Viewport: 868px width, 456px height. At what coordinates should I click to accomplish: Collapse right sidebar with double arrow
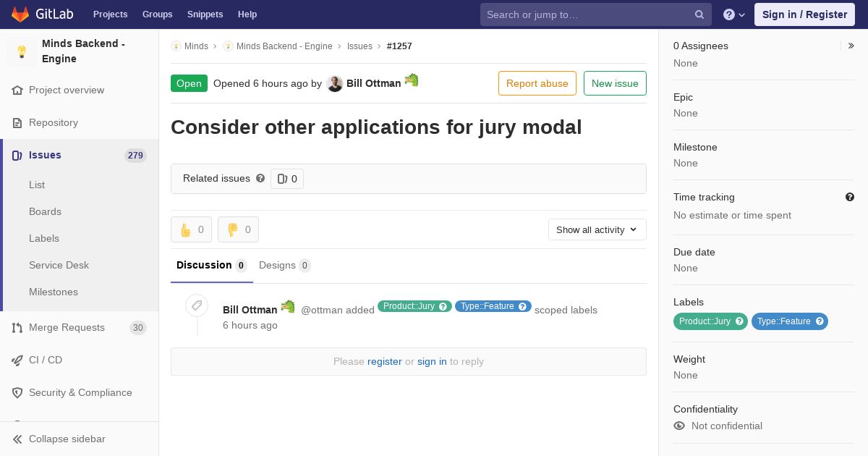pyautogui.click(x=851, y=46)
